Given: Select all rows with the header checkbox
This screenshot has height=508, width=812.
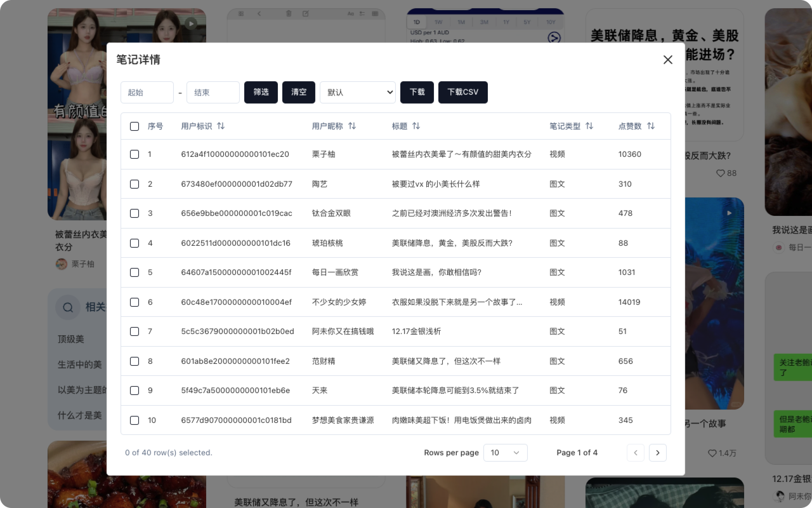Looking at the screenshot, I should (134, 126).
